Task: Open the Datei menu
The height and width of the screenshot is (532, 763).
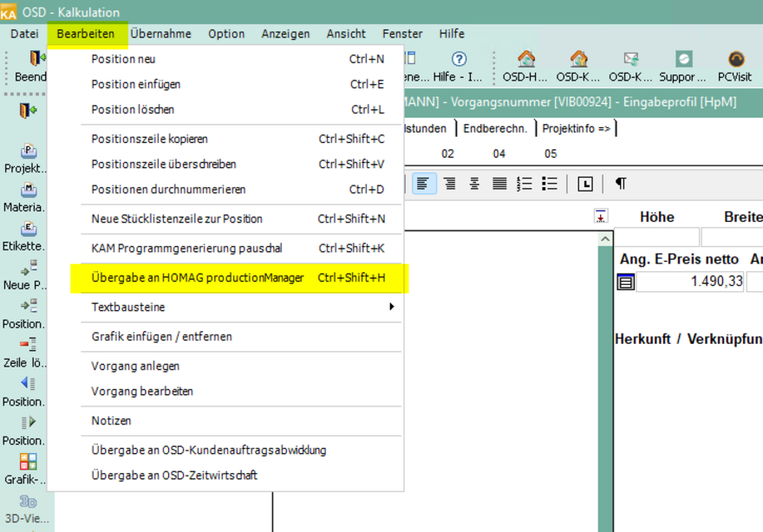Action: click(x=24, y=34)
